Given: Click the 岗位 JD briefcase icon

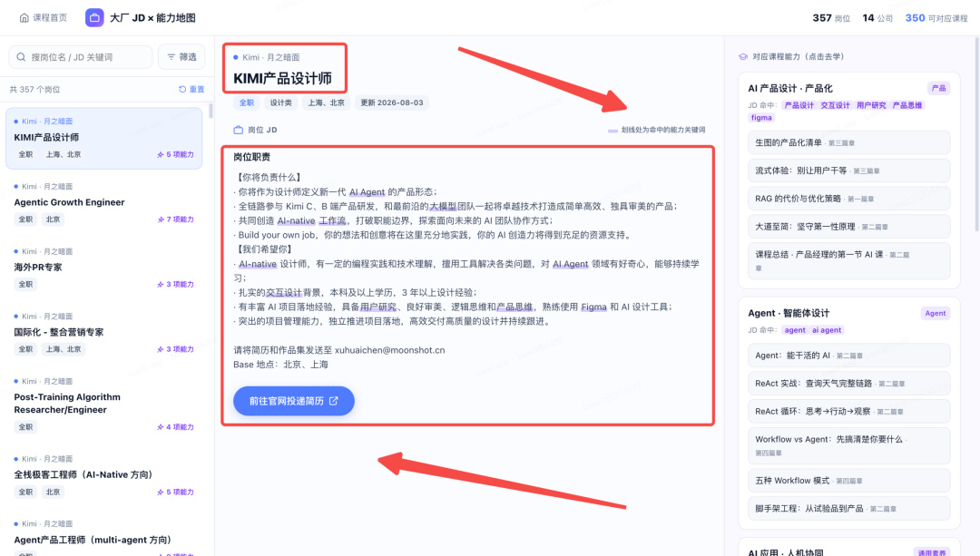Looking at the screenshot, I should pos(238,130).
